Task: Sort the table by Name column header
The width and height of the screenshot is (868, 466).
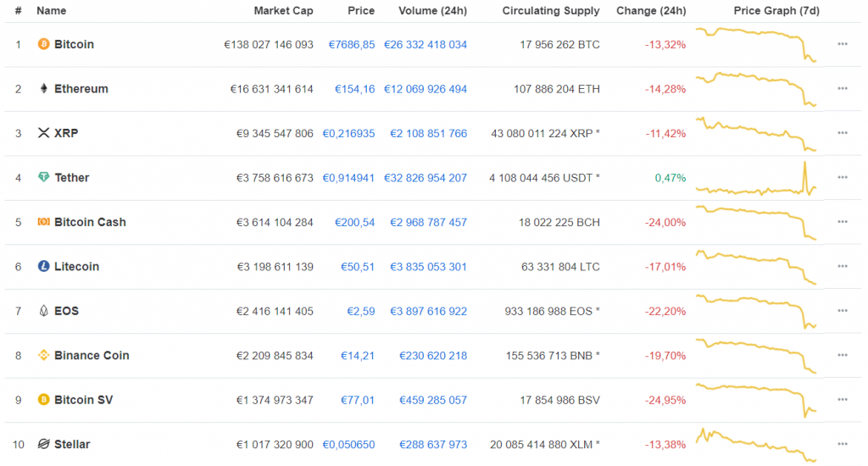Action: (51, 10)
